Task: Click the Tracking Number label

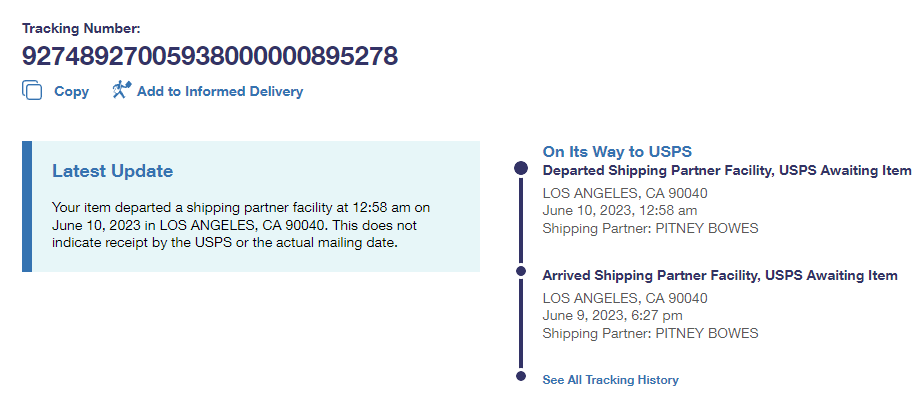Action: pyautogui.click(x=81, y=28)
